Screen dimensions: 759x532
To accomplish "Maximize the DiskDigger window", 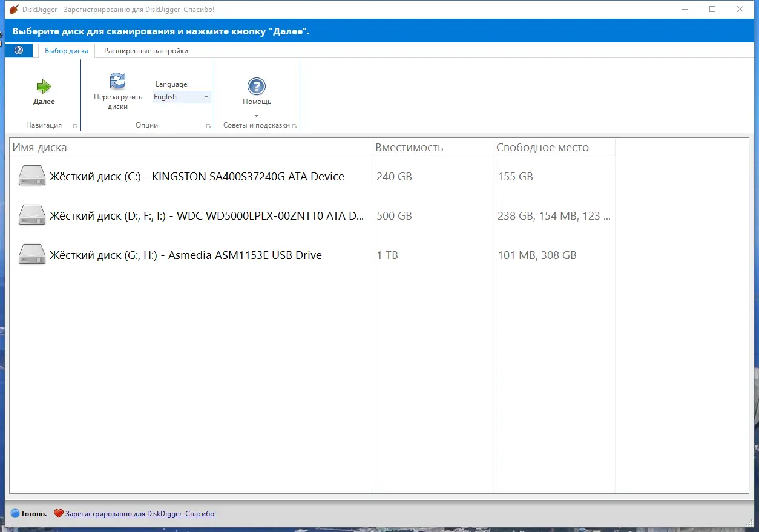I will coord(712,9).
